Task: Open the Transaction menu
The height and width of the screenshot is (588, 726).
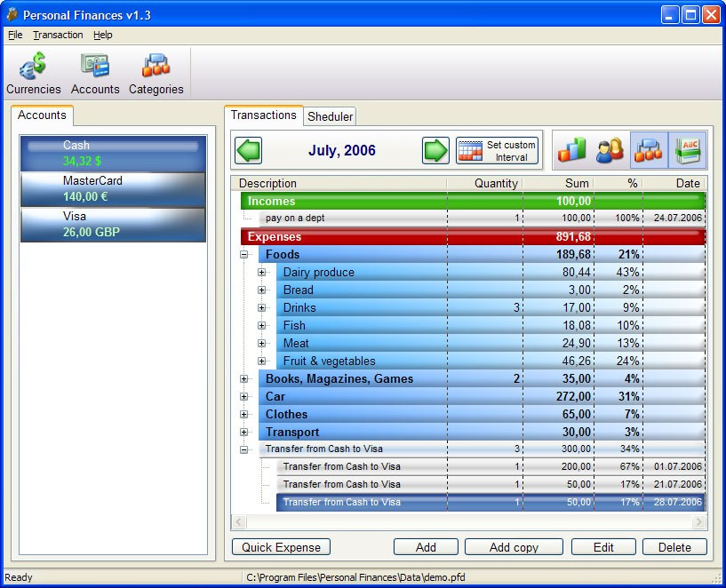Action: pos(58,35)
